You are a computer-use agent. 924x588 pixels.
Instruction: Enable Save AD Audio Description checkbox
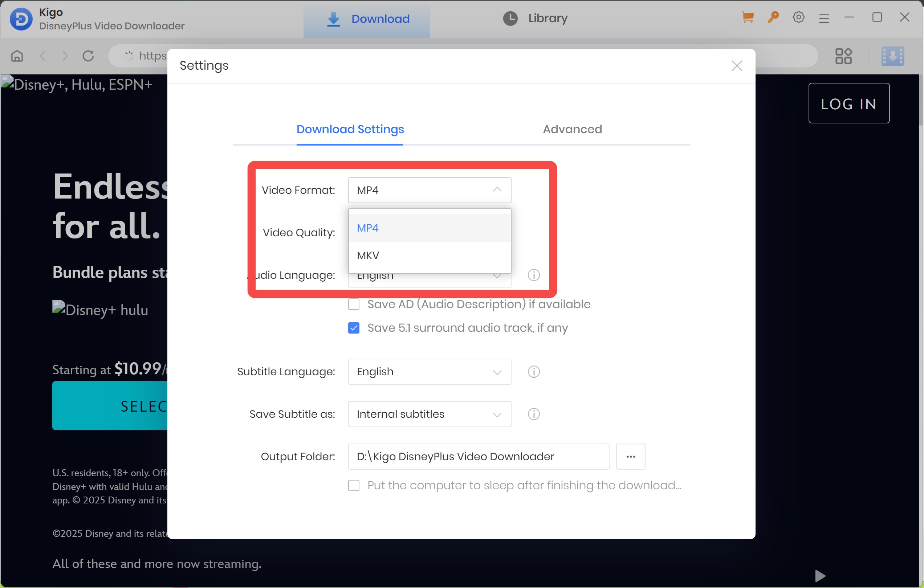coord(354,304)
